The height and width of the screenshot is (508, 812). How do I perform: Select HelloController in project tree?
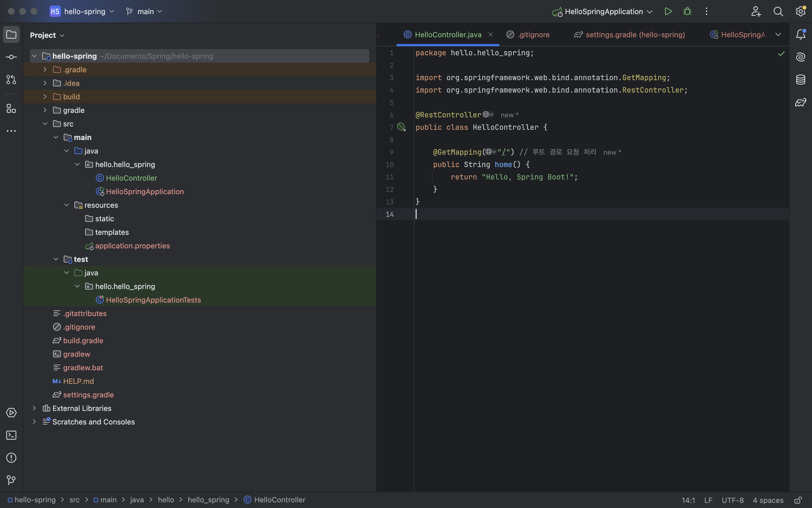[x=131, y=178]
